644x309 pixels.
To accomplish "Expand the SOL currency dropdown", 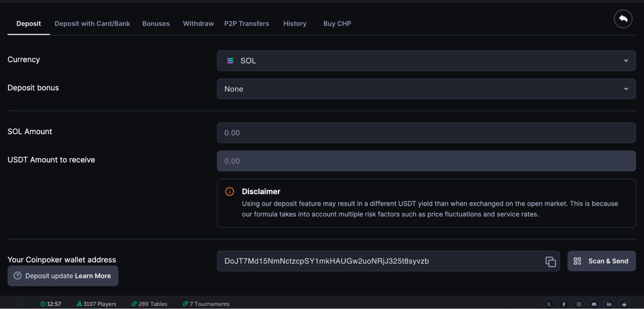I will point(426,61).
